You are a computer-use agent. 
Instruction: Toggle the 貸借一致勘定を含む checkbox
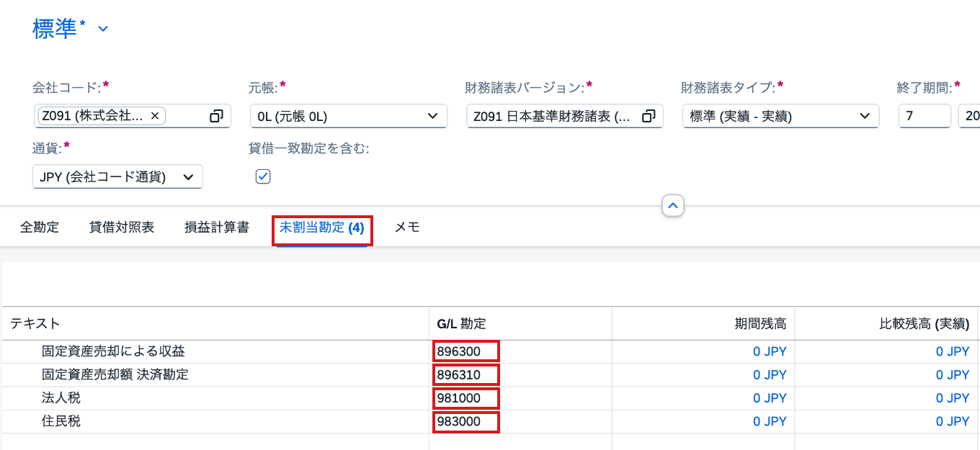pos(263,176)
